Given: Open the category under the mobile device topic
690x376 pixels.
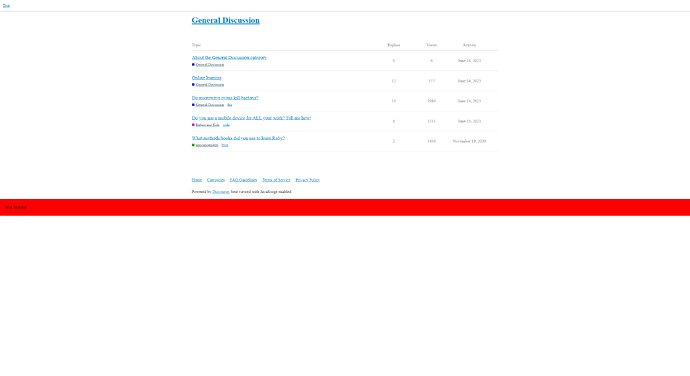Looking at the screenshot, I should [208, 125].
